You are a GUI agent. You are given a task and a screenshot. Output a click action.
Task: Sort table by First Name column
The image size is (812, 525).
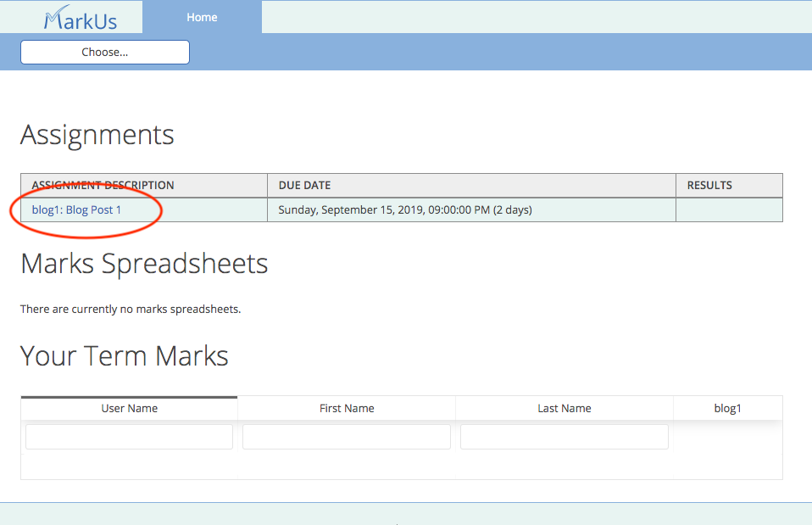pyautogui.click(x=347, y=409)
